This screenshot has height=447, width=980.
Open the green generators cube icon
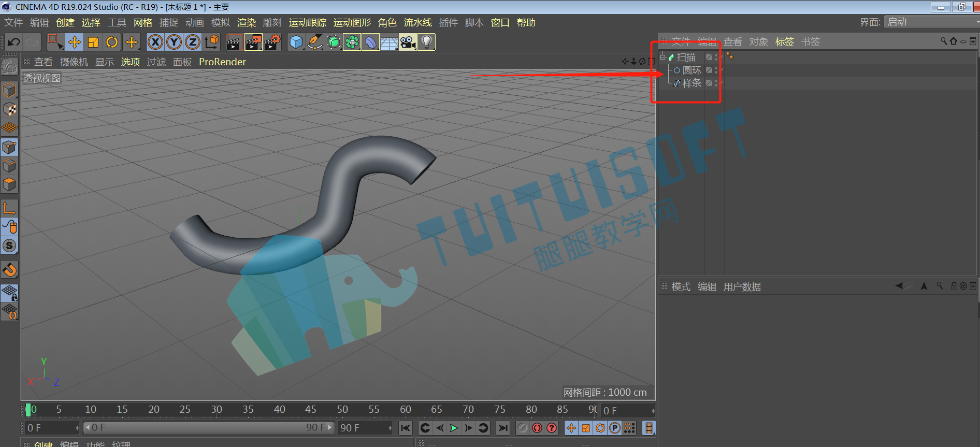click(x=334, y=42)
